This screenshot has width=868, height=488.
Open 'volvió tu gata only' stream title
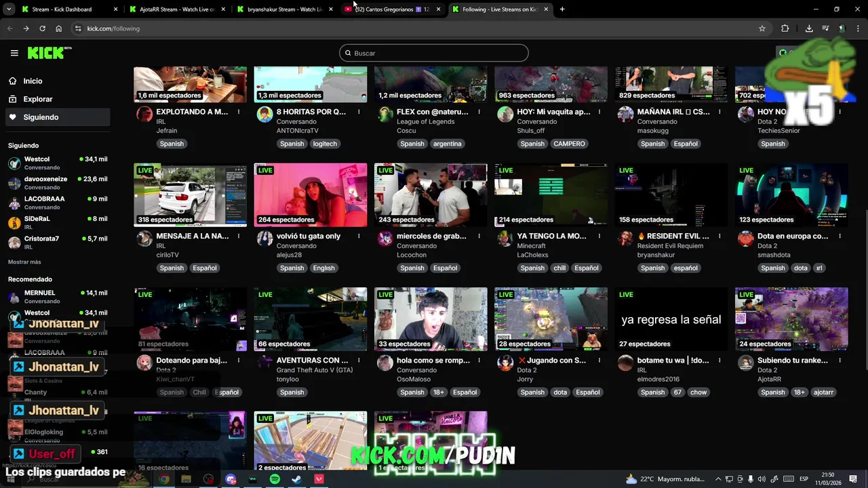pyautogui.click(x=309, y=236)
